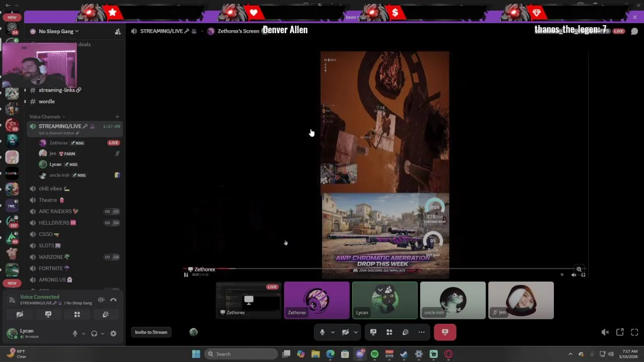Click the Voice Connected status text
Image resolution: width=644 pixels, height=362 pixels.
tap(39, 297)
